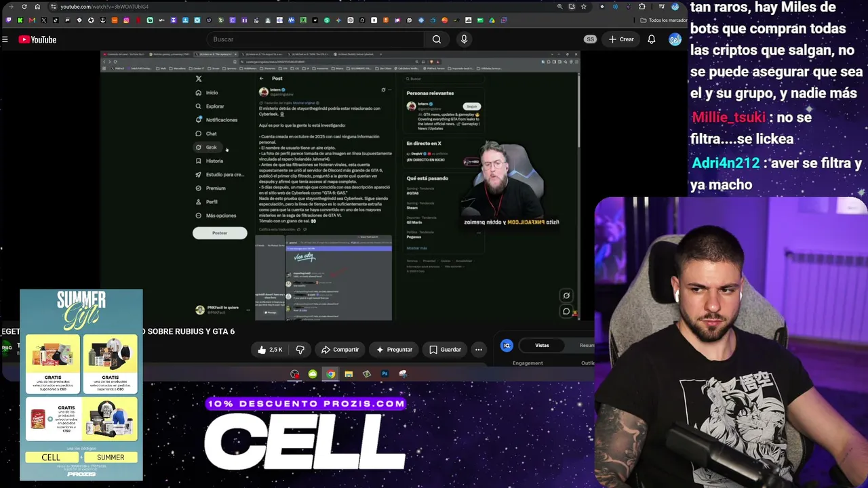Open the YouTube guide hamburger menu
Viewport: 868px width, 488px height.
[5, 39]
